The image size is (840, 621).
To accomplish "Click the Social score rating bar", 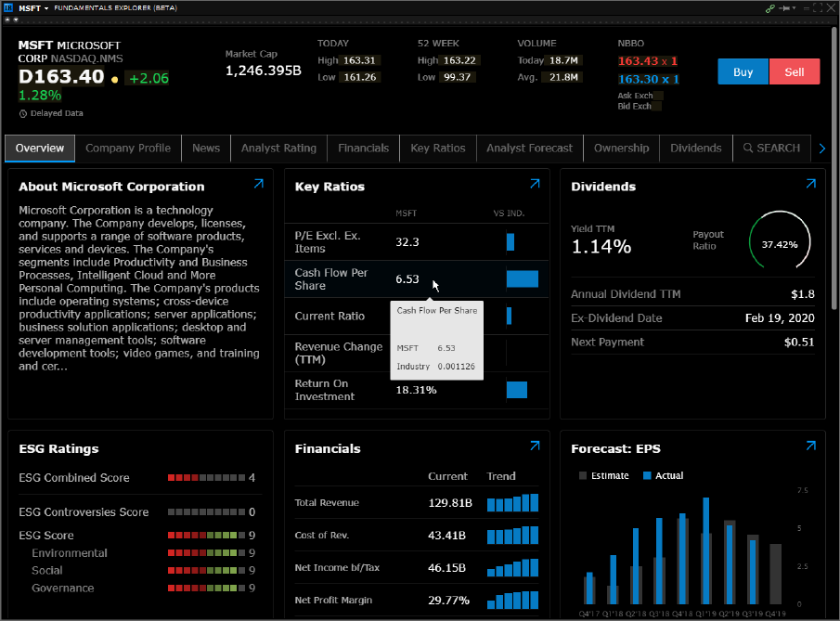I will click(x=206, y=571).
